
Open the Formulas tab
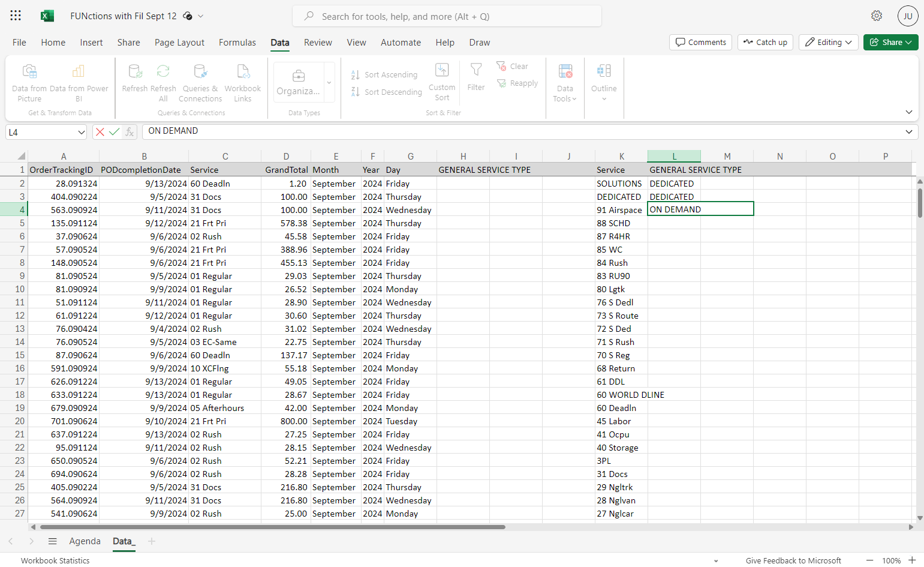click(237, 43)
